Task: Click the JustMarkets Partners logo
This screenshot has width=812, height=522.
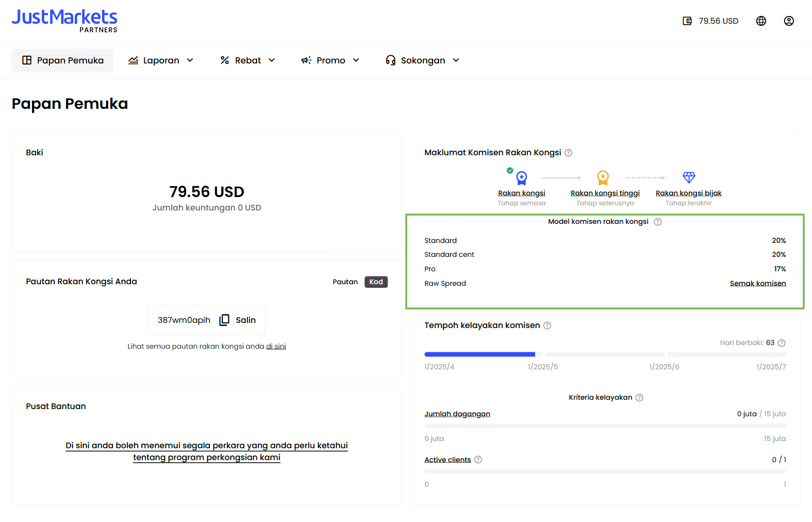Action: click(64, 21)
